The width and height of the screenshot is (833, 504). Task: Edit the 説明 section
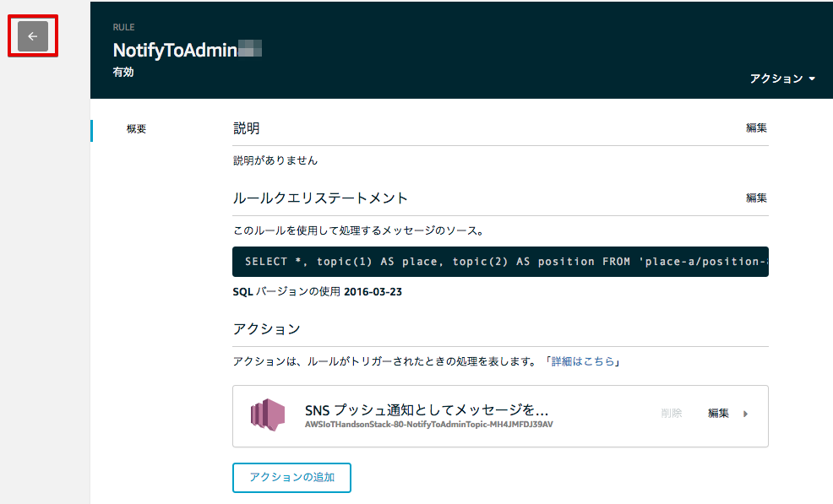[756, 128]
